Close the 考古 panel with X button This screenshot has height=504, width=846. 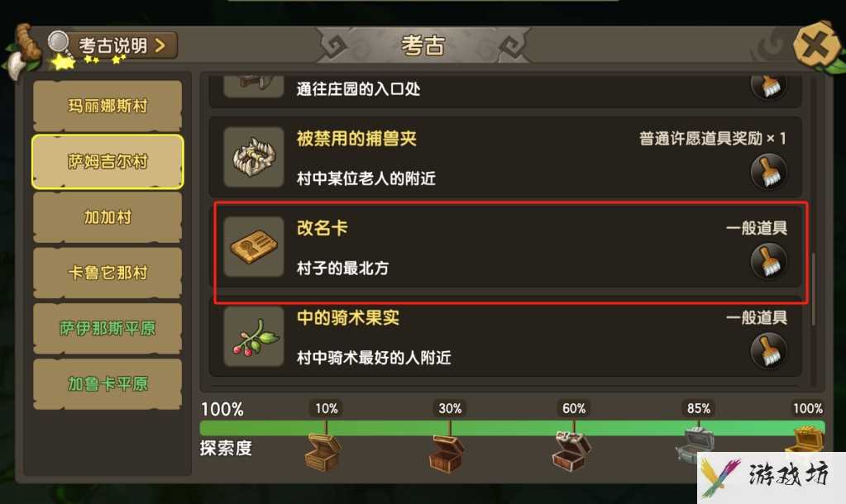[x=815, y=45]
